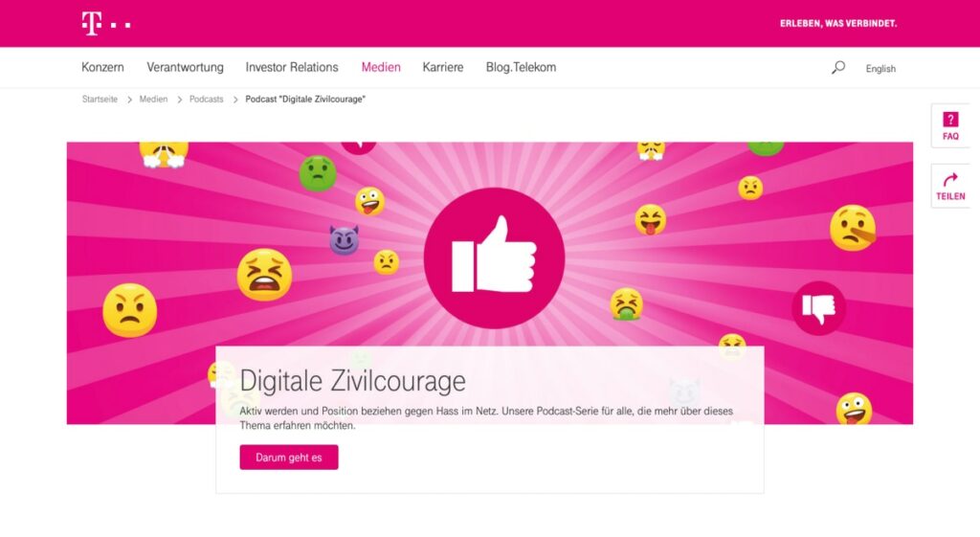Switch language to English
Viewport: 980px width, 537px height.
point(880,69)
